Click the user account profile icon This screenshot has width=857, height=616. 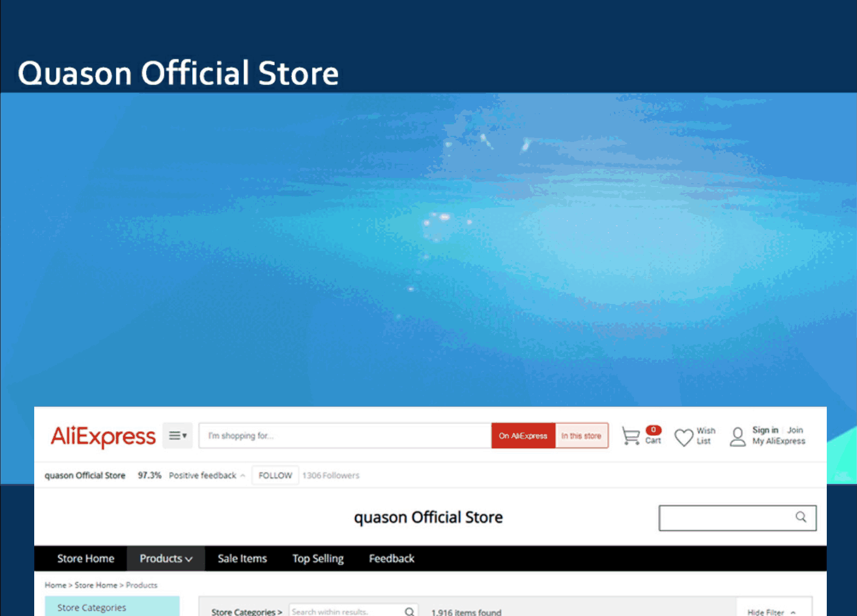click(x=738, y=437)
